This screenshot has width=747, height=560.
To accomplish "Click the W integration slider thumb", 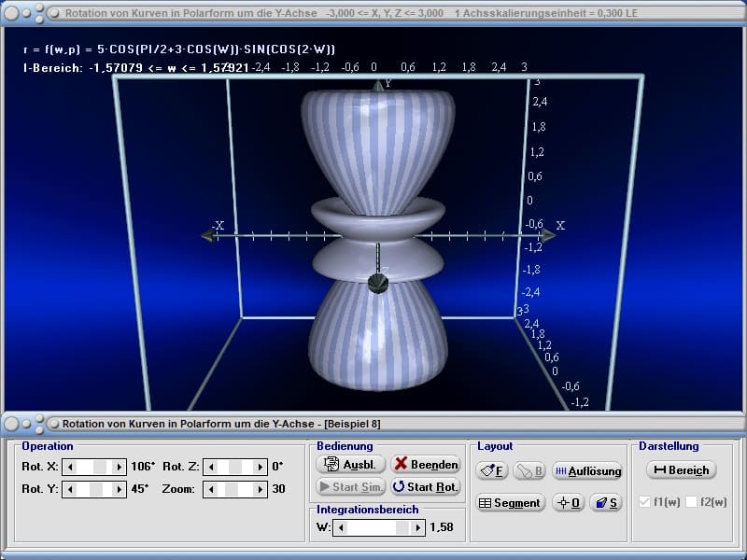I will [402, 527].
